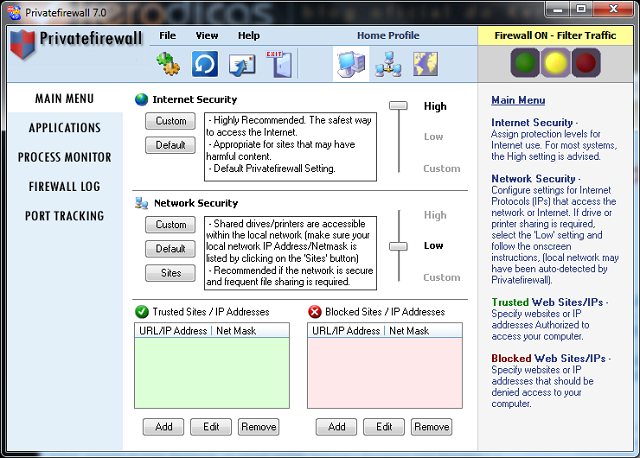Click Default button under Internet Security
This screenshot has height=458, width=640.
[x=171, y=145]
